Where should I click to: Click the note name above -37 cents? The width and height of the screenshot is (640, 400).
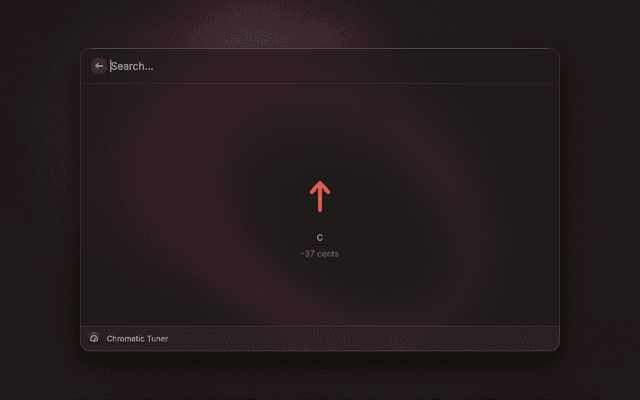[320, 238]
